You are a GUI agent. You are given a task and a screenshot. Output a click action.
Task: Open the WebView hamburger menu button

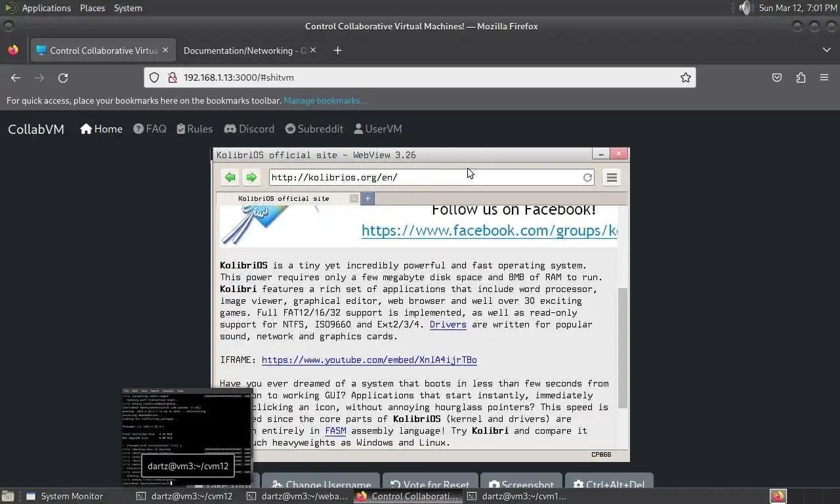[x=612, y=177]
